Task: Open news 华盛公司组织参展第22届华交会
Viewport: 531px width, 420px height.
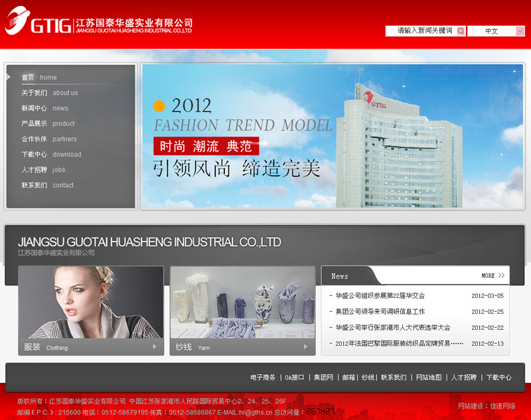Action: coord(380,296)
